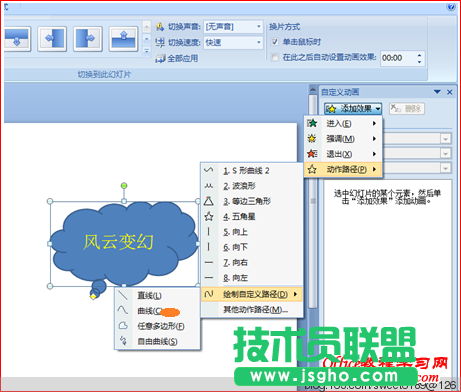The image size is (461, 392).
Task: Choose 6. 向下 motion path
Action: coord(252,247)
